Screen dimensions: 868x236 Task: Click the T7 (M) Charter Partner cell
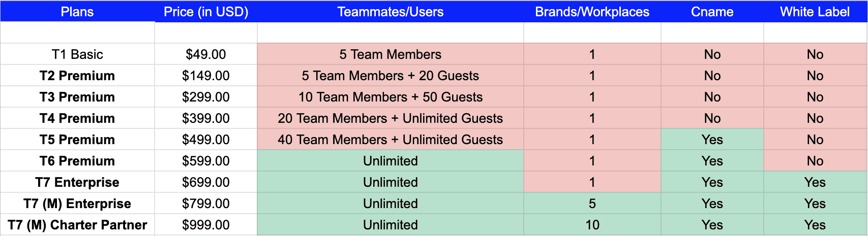click(77, 225)
